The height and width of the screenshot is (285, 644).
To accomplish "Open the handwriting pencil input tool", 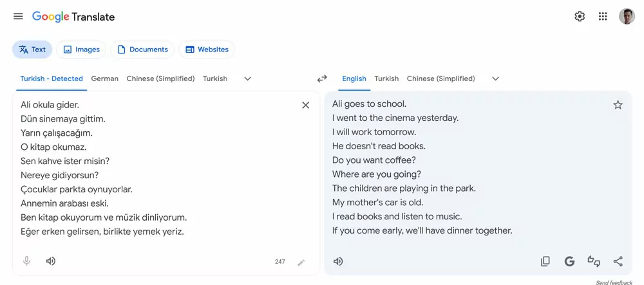I will [x=301, y=262].
